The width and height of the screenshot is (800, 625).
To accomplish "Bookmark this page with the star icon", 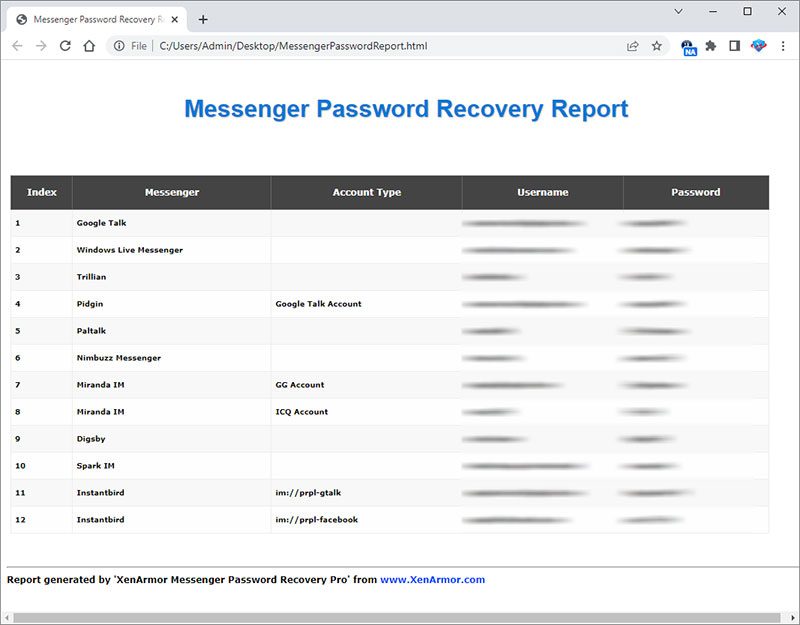I will pos(657,46).
